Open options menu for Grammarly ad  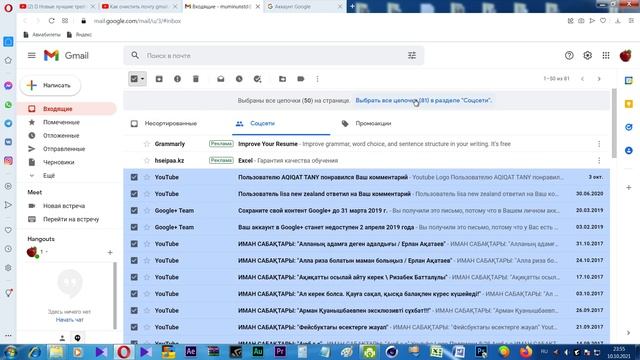[x=599, y=144]
